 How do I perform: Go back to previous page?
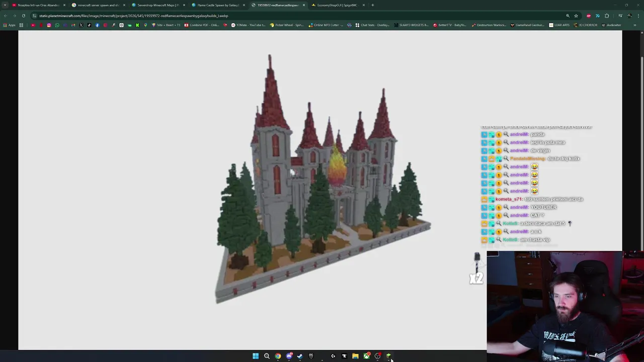click(5, 16)
